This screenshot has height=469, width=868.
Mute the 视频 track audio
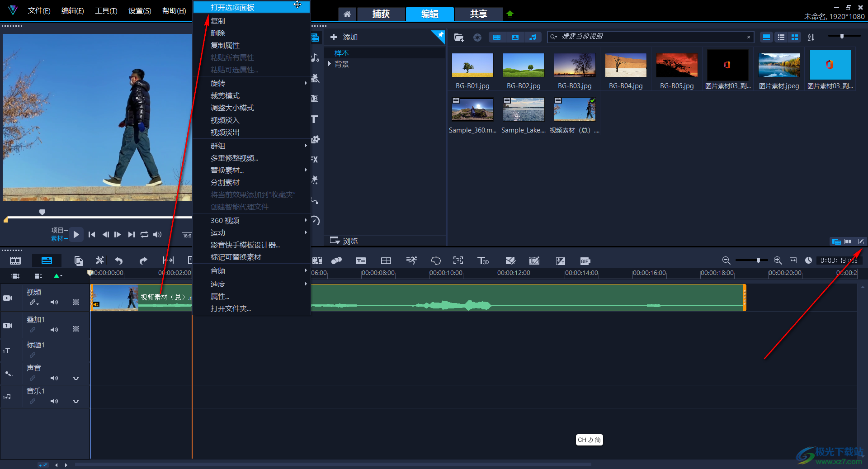point(54,302)
